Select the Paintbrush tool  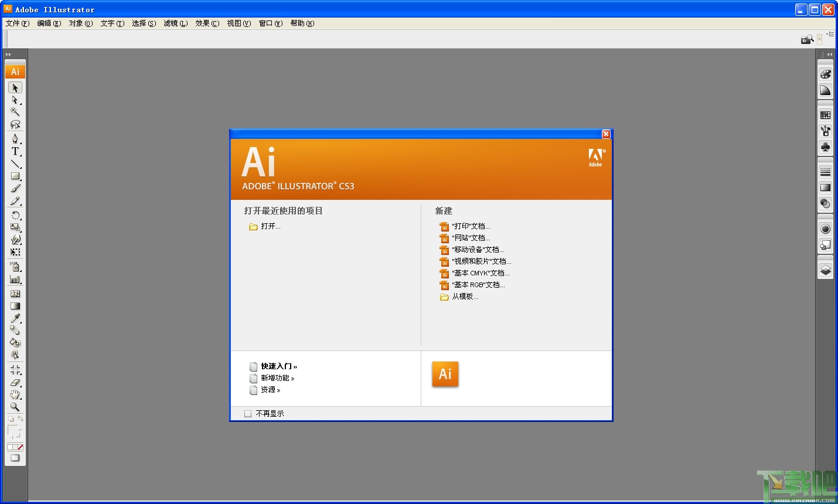[x=15, y=188]
